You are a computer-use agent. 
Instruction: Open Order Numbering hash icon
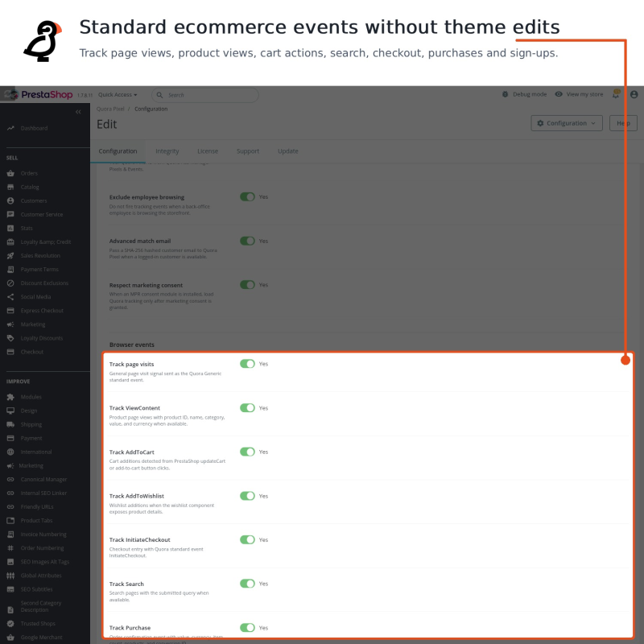click(x=10, y=548)
